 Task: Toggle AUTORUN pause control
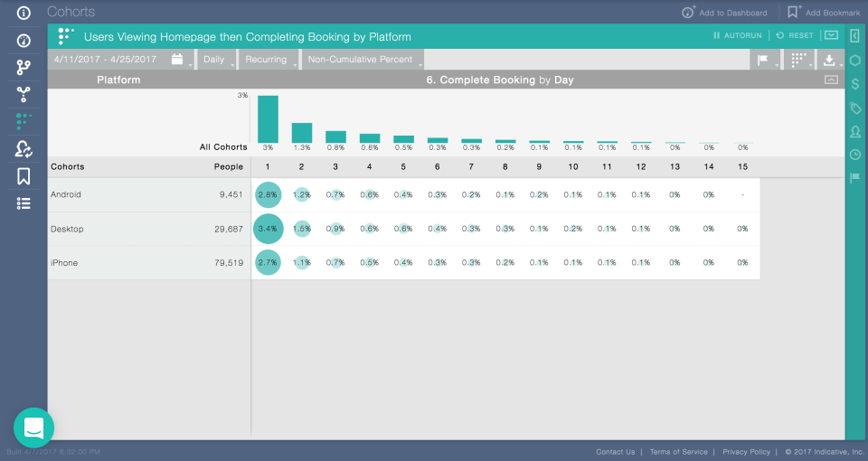click(738, 35)
